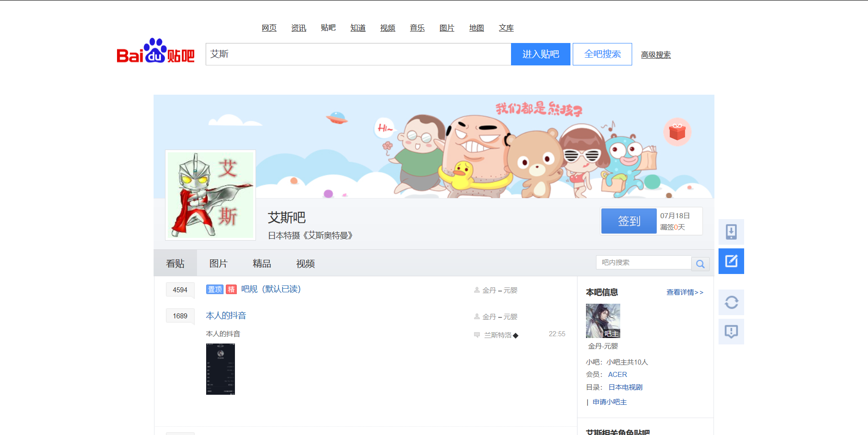Click the 4594 reply count
Viewport: 868px width, 435px height.
point(180,290)
